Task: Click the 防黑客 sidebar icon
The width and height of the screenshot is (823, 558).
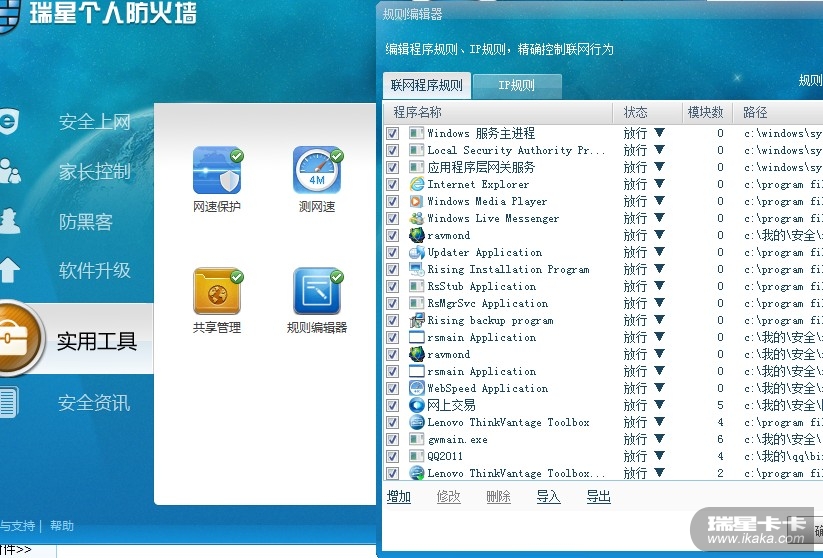Action: (x=10, y=221)
